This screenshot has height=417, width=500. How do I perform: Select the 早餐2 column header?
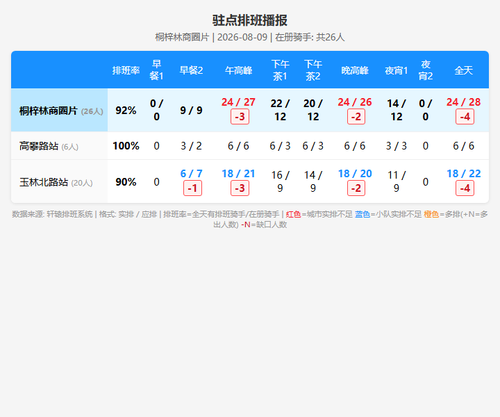coord(191,70)
